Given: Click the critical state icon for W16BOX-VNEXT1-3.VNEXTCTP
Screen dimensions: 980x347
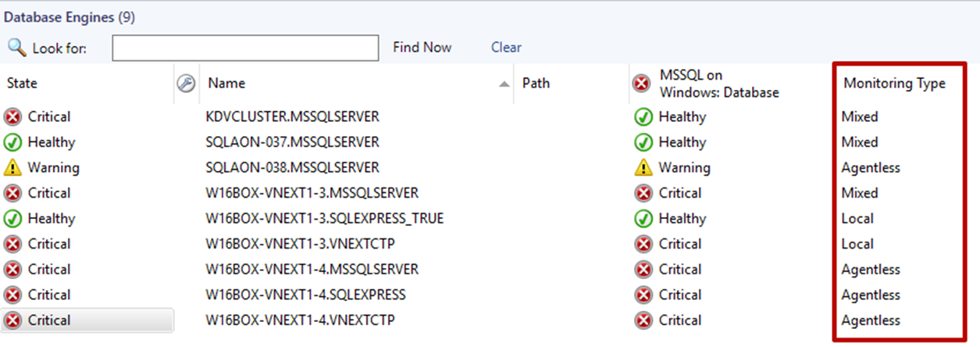Looking at the screenshot, I should 13,244.
